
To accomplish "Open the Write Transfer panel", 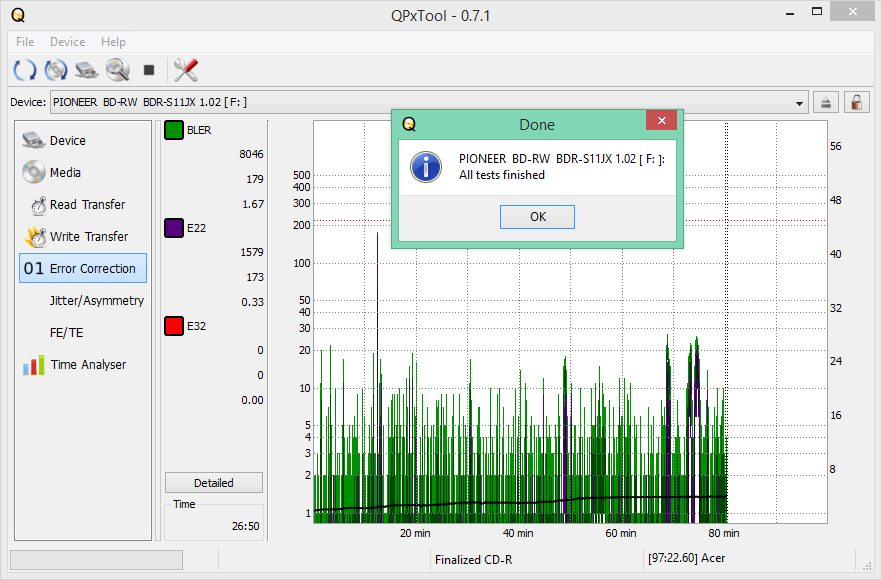I will [83, 237].
